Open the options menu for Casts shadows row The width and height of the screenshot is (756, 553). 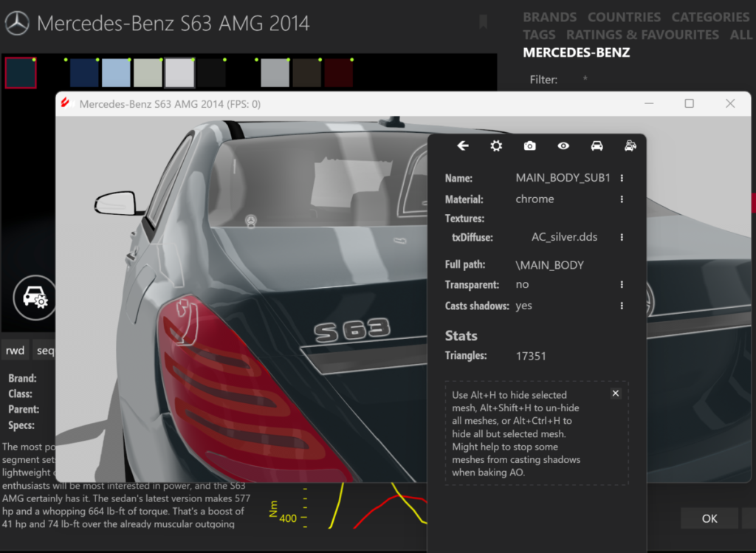tap(622, 306)
